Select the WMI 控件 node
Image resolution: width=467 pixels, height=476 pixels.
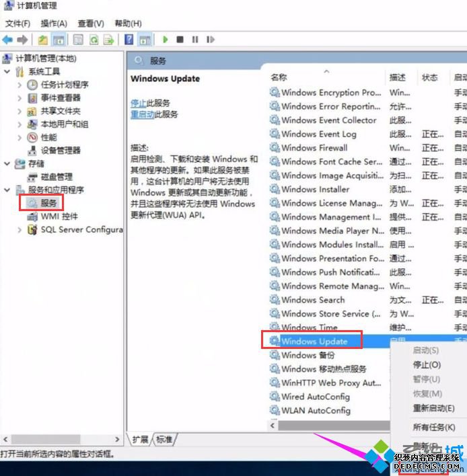pos(59,216)
